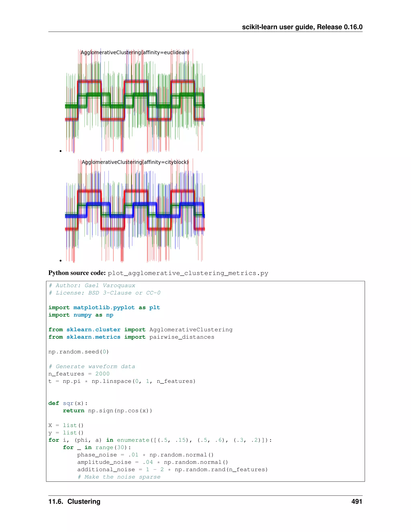Screen dimensions: 411x532
Task: Click the pairwise_distances import line
Action: [131, 337]
